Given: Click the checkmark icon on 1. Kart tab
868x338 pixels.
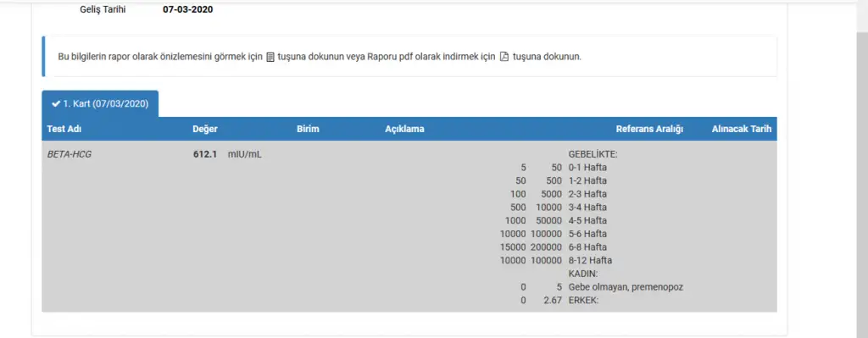Looking at the screenshot, I should click(55, 103).
